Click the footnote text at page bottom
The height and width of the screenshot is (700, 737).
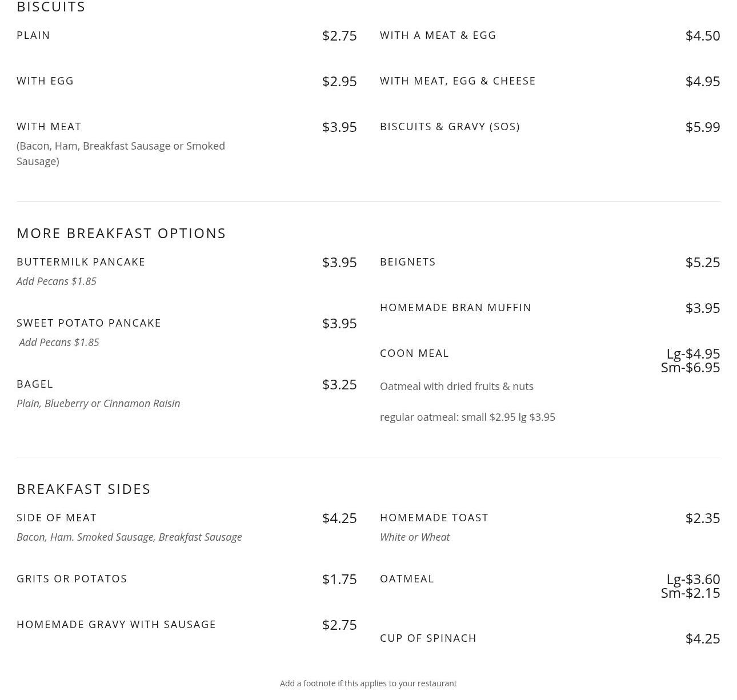368,683
